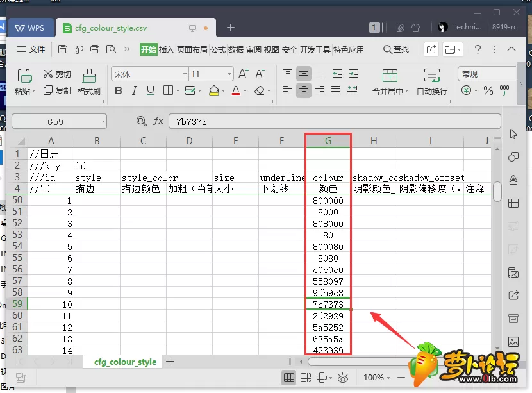
Task: Apply the red font color button
Action: 236,90
